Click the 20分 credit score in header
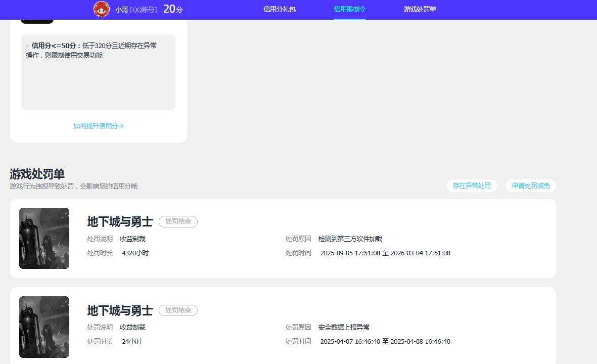 [x=173, y=9]
